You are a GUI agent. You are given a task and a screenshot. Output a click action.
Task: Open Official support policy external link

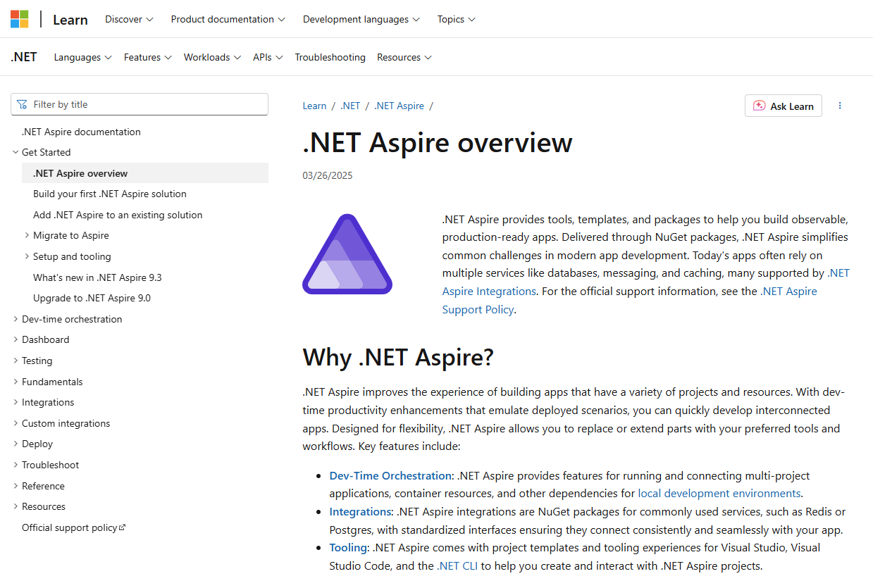(x=73, y=527)
